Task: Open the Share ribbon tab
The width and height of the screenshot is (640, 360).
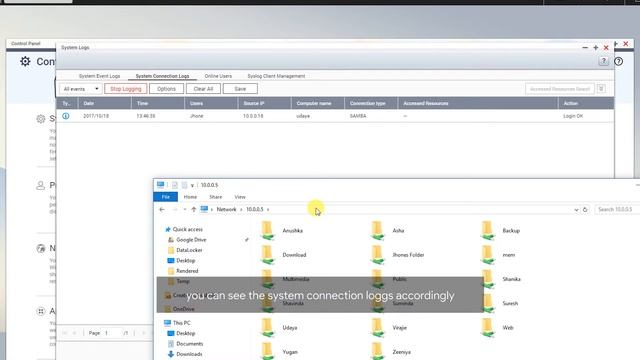Action: [216, 197]
